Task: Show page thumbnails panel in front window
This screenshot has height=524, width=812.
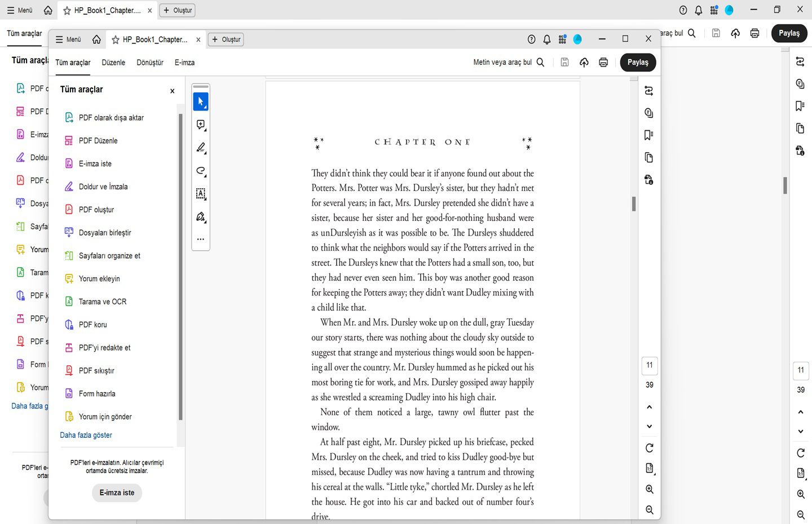Action: click(649, 158)
